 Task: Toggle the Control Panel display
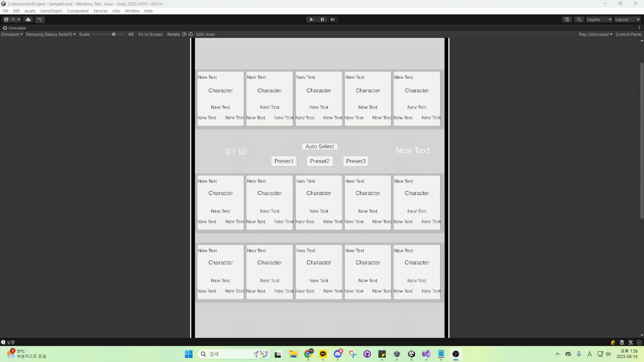click(628, 34)
